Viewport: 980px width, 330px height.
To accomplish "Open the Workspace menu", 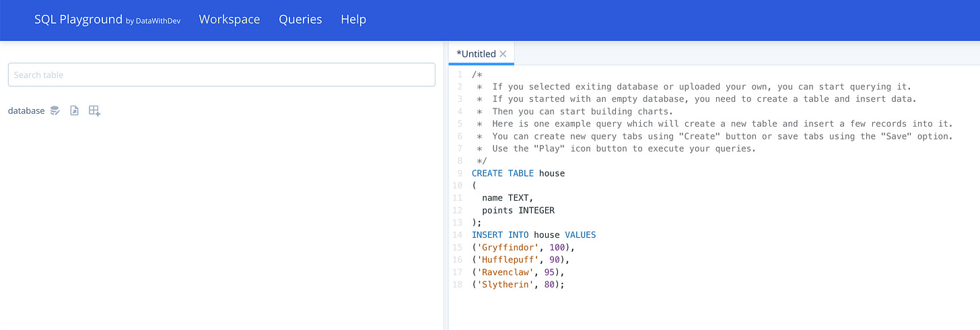I will coord(230,20).
